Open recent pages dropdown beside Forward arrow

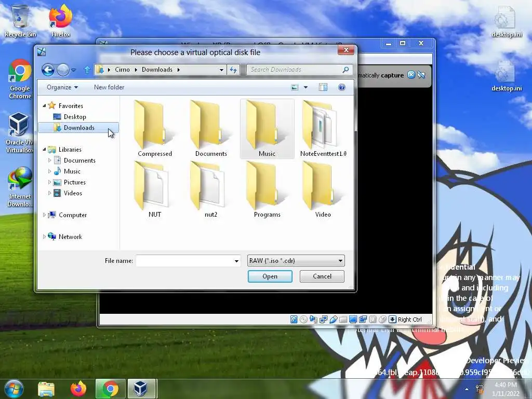click(x=73, y=70)
